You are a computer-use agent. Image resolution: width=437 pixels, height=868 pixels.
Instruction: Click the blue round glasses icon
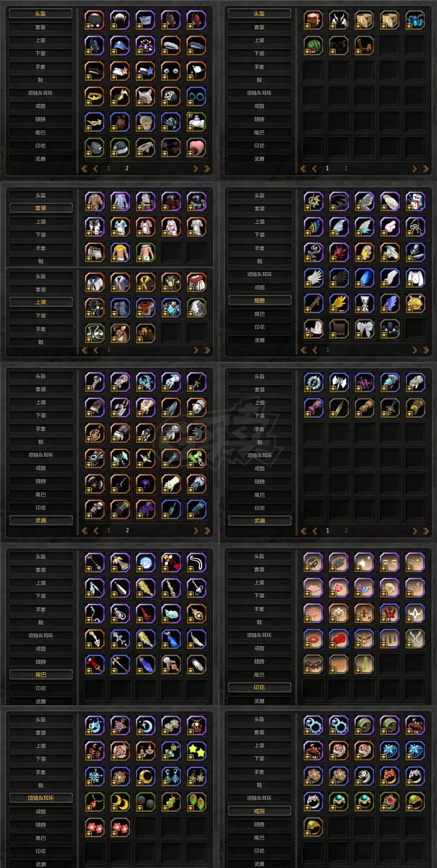coord(197,96)
